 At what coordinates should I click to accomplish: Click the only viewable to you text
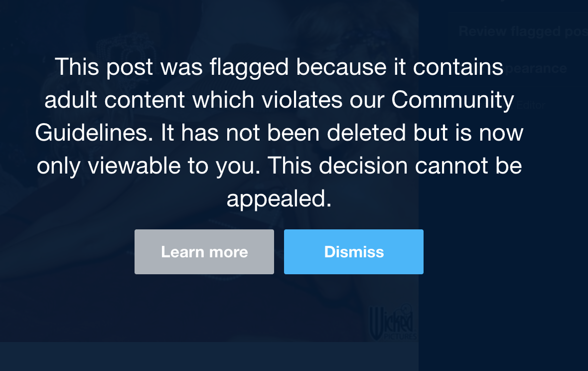point(148,166)
